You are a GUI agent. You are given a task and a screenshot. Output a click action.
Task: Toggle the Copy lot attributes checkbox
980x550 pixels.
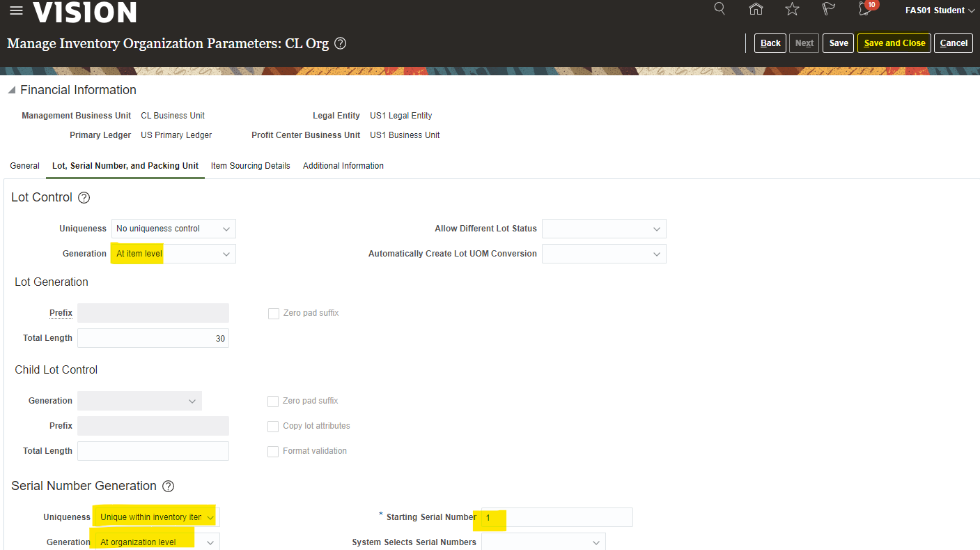(x=274, y=427)
